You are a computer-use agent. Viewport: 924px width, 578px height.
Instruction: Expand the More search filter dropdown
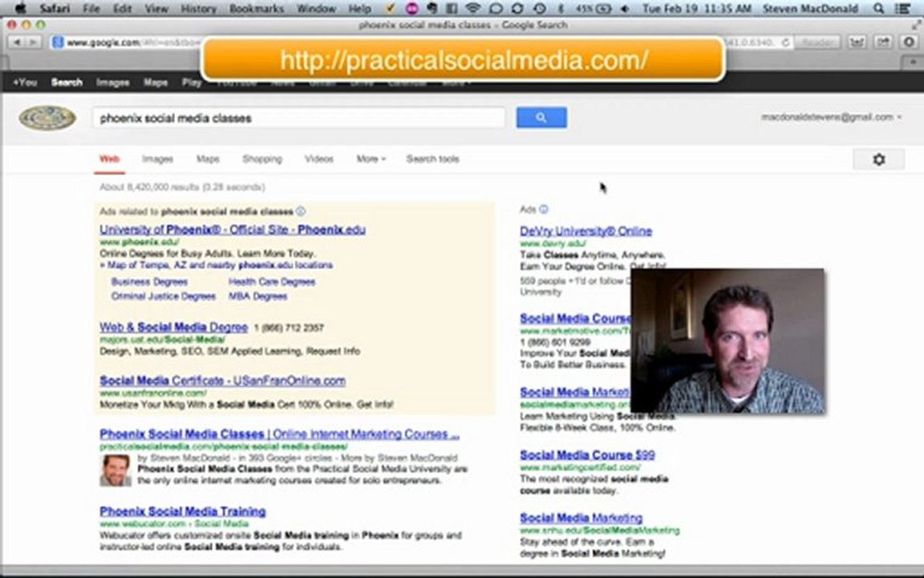[x=371, y=159]
